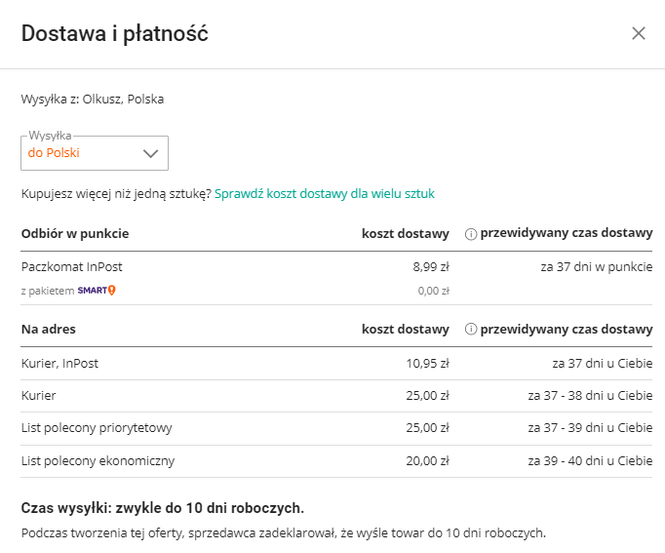Click the 8,99 zł Paczkomat price
Image resolution: width=665 pixels, height=553 pixels.
point(431,267)
